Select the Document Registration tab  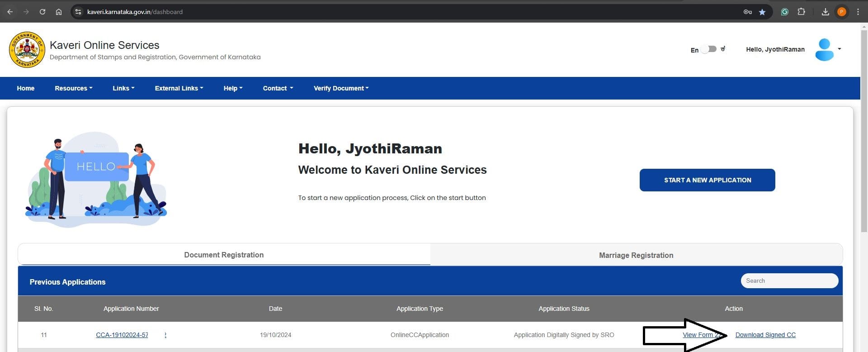[x=224, y=255]
